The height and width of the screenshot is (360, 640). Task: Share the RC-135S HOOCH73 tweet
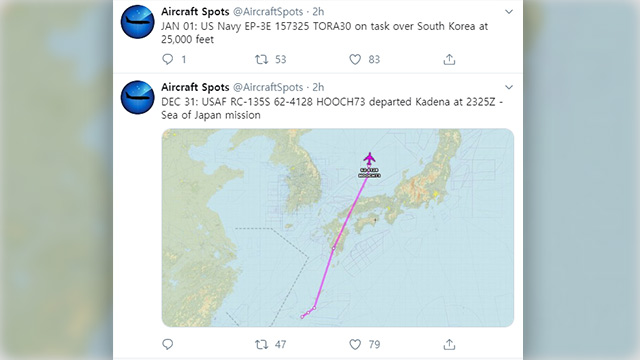point(449,344)
